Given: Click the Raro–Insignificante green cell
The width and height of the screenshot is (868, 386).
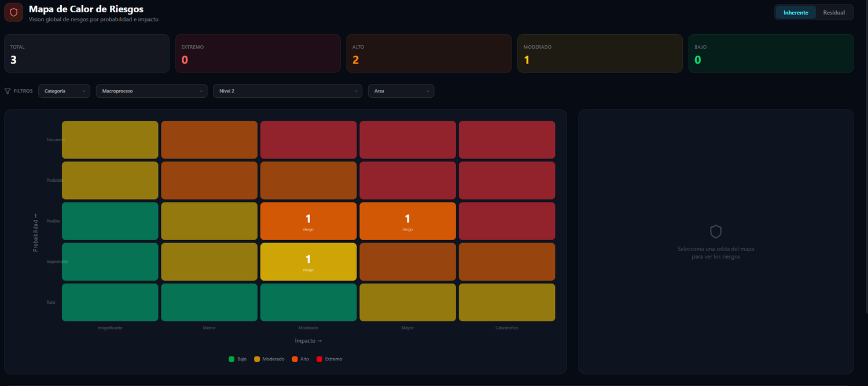Looking at the screenshot, I should [110, 302].
